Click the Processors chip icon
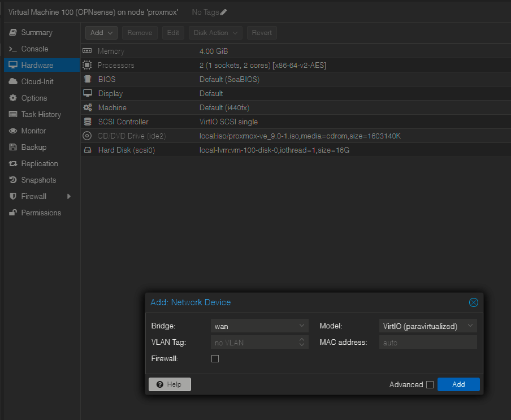511x420 pixels. pos(87,65)
